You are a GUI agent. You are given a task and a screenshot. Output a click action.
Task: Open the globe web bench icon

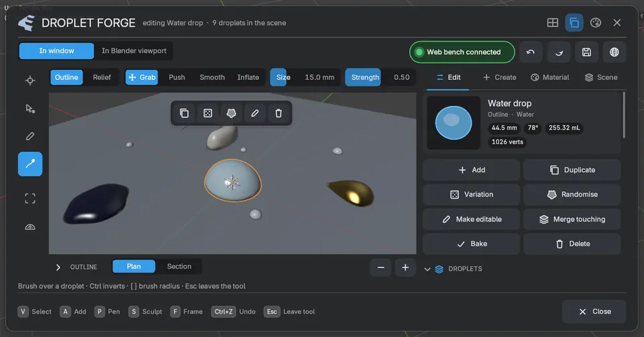coord(614,52)
